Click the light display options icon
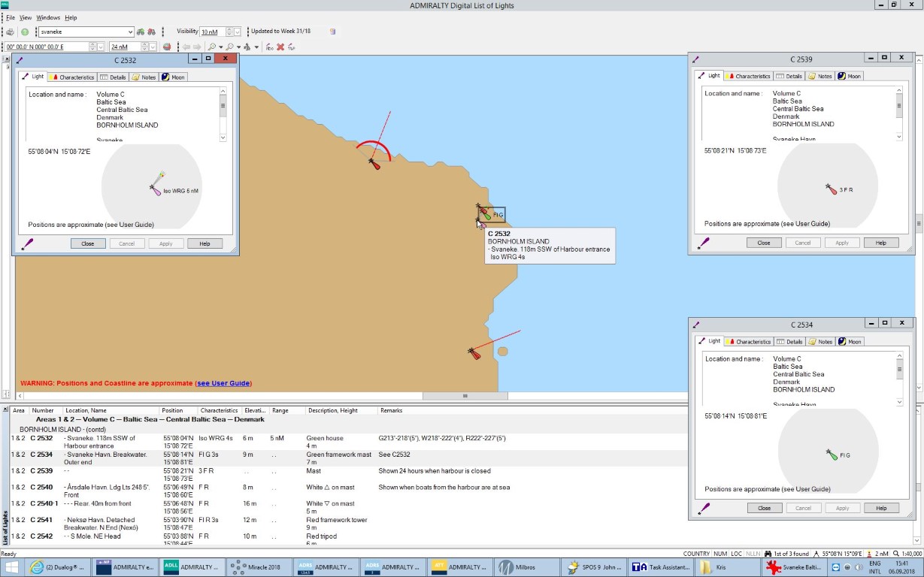Image resolution: width=924 pixels, height=577 pixels. (x=247, y=47)
